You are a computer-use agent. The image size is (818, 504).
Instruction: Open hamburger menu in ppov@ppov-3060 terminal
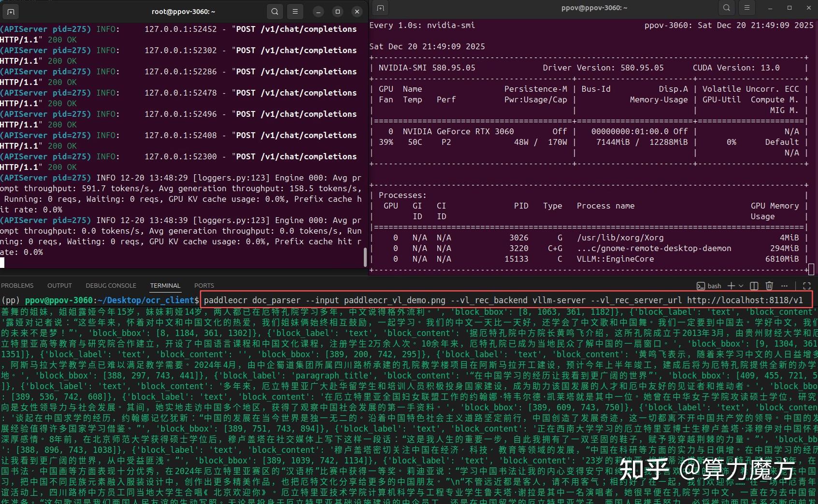[746, 8]
